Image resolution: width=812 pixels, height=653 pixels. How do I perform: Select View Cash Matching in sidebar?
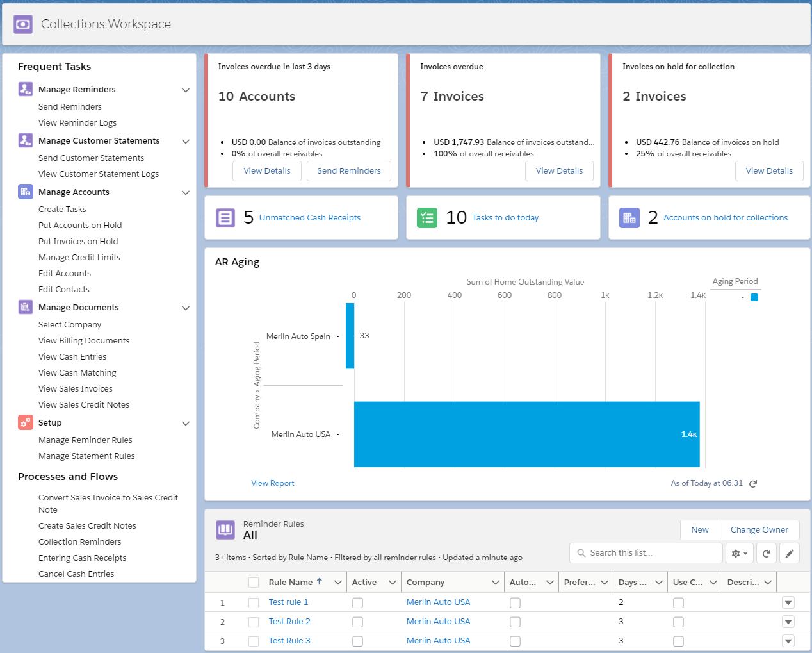[x=77, y=373]
